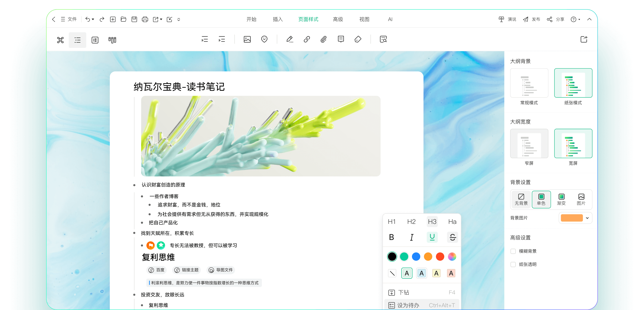Open the 导图文件 link chip
Image resolution: width=644 pixels, height=310 pixels.
point(221,270)
